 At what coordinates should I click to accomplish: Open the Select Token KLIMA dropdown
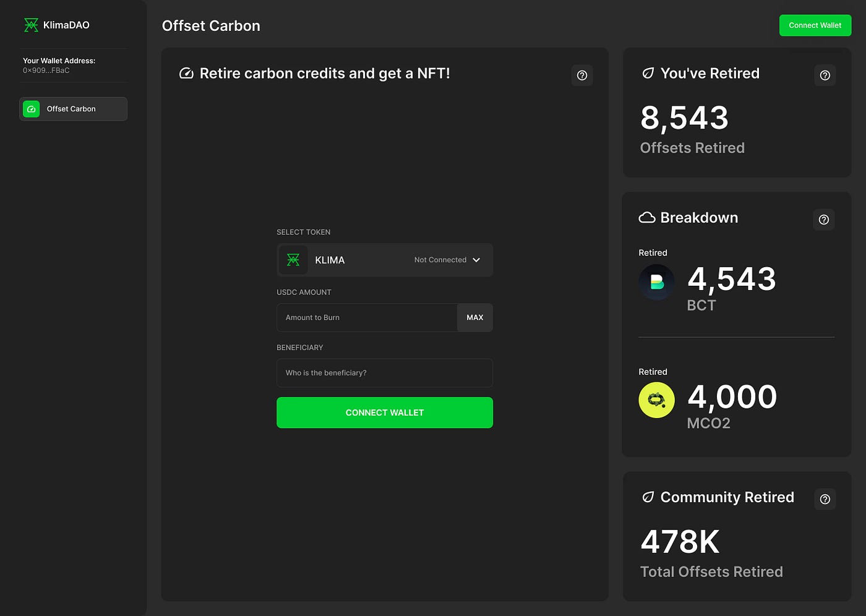pyautogui.click(x=385, y=260)
